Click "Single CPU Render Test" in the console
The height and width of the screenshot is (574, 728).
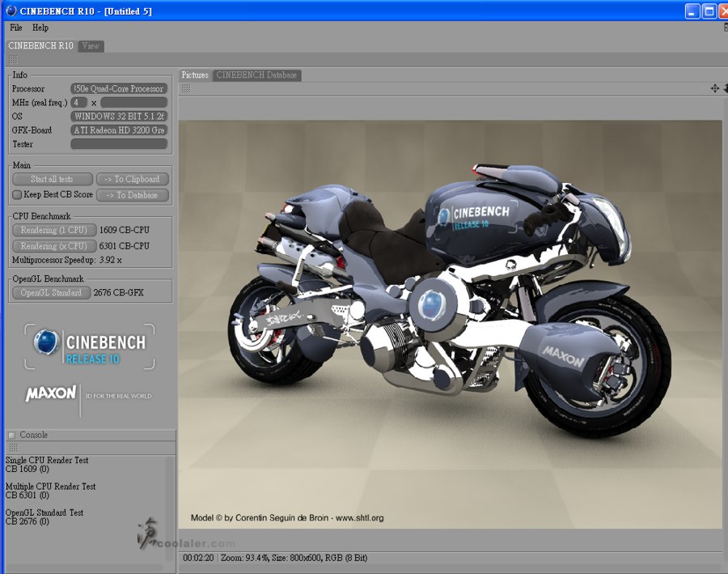click(47, 460)
